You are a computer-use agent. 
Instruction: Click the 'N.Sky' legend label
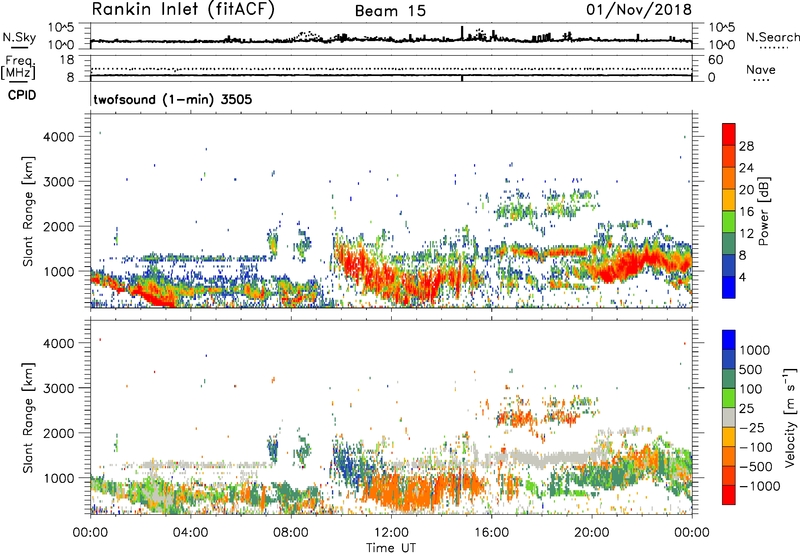point(19,38)
